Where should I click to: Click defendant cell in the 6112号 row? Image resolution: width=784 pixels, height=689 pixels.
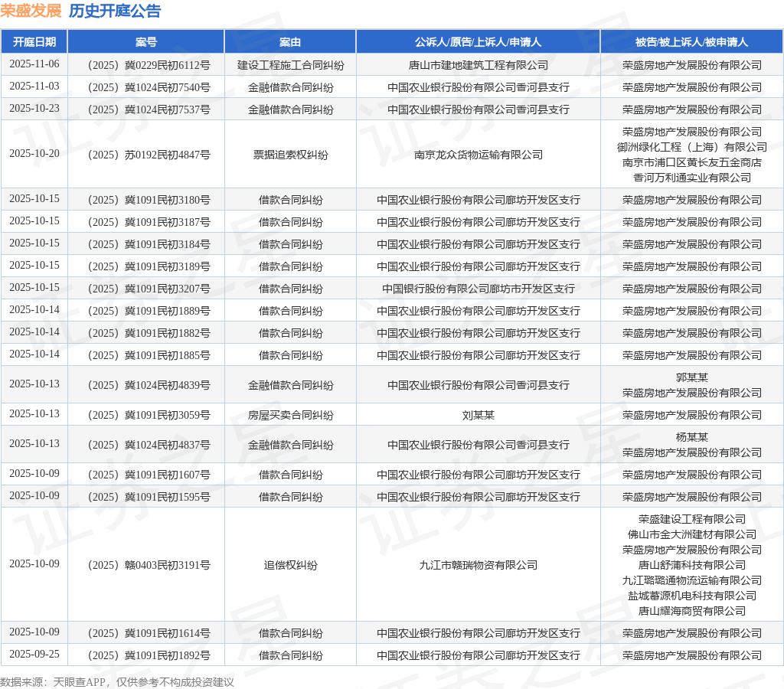point(691,65)
